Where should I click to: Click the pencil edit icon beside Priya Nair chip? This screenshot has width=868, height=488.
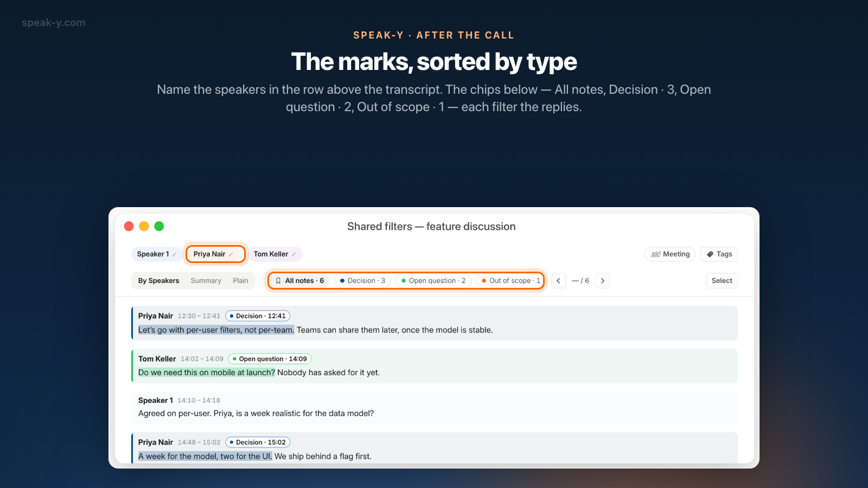(x=231, y=254)
